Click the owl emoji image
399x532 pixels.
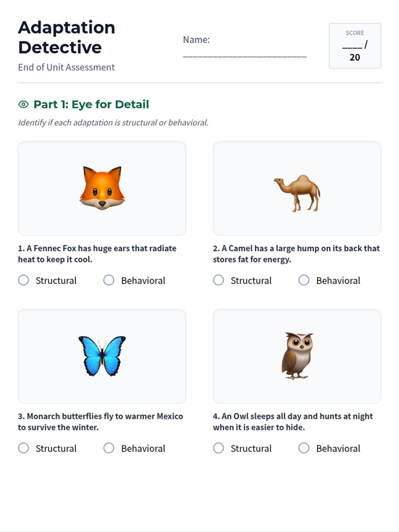(297, 356)
